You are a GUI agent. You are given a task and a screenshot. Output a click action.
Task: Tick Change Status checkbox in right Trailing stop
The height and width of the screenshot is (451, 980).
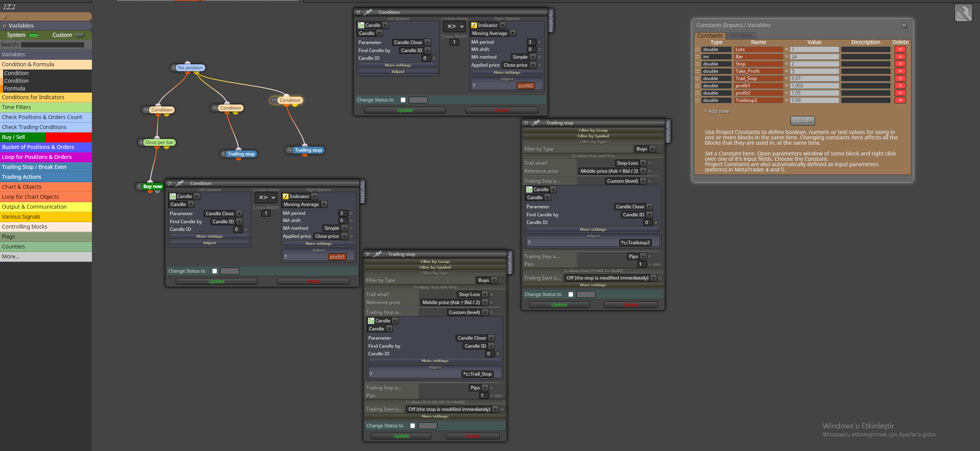(x=571, y=294)
